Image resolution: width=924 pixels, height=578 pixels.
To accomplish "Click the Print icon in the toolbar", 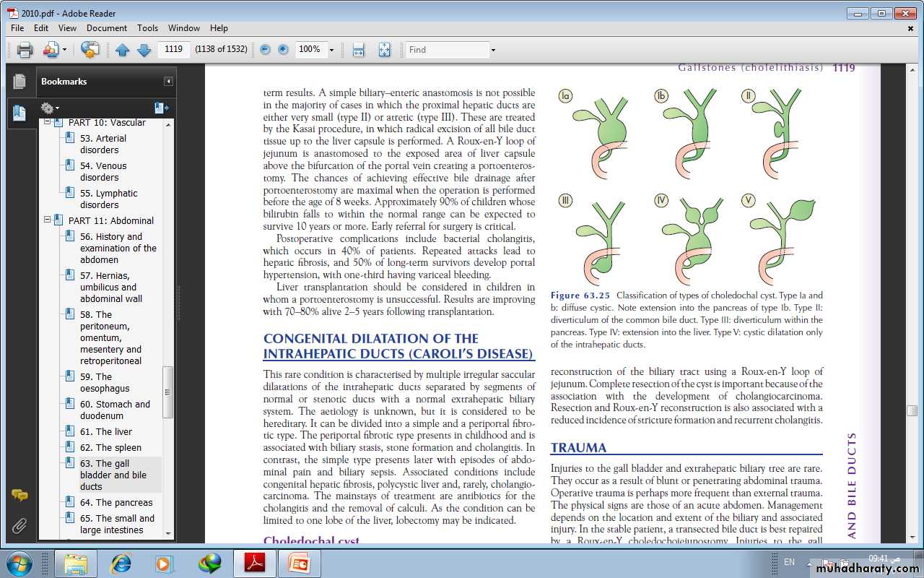I will pyautogui.click(x=25, y=50).
